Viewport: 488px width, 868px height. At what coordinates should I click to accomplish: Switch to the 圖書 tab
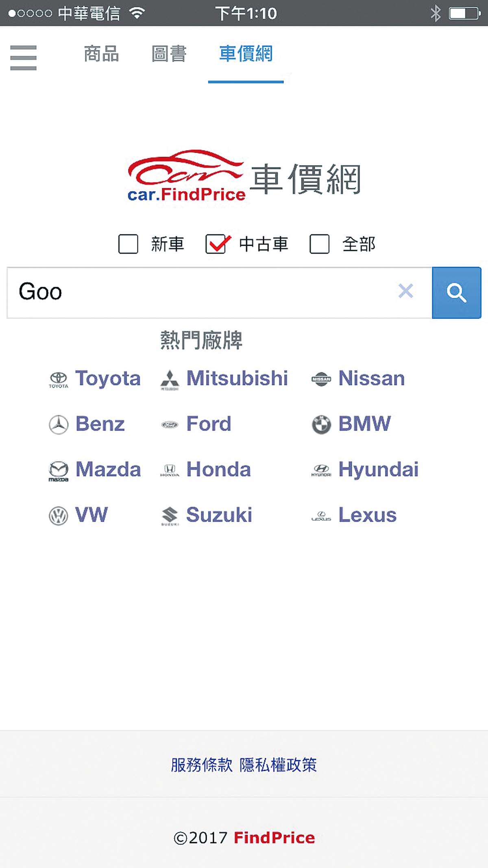(169, 54)
